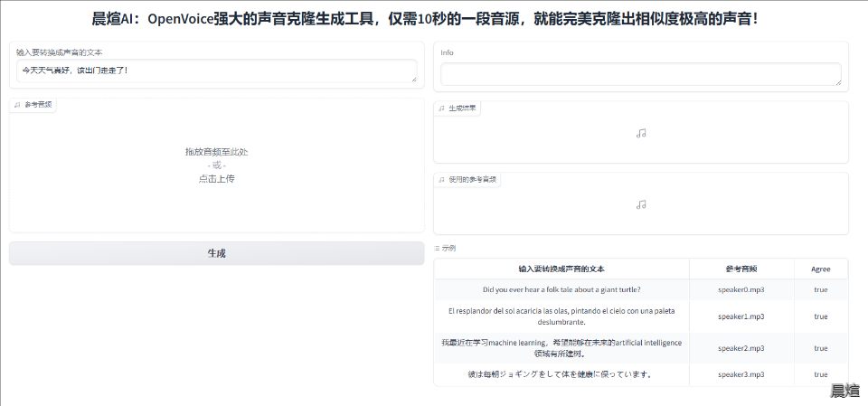Viewport: 868px width, 406px height.
Task: Click the resize handle of the text input box
Action: [413, 80]
